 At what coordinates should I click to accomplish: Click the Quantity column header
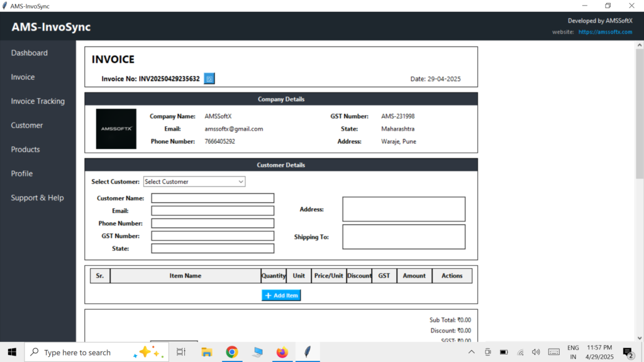point(274,276)
